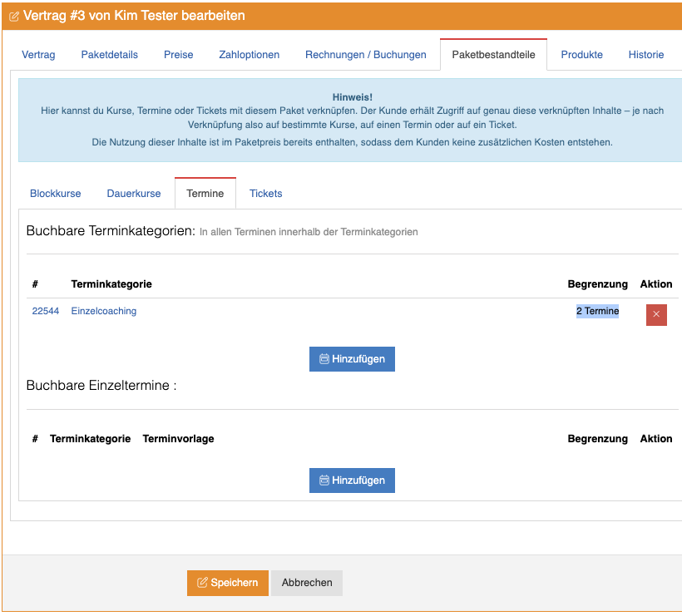Image resolution: width=682 pixels, height=616 pixels.
Task: Cancel editing with Abbrechen
Action: [307, 583]
